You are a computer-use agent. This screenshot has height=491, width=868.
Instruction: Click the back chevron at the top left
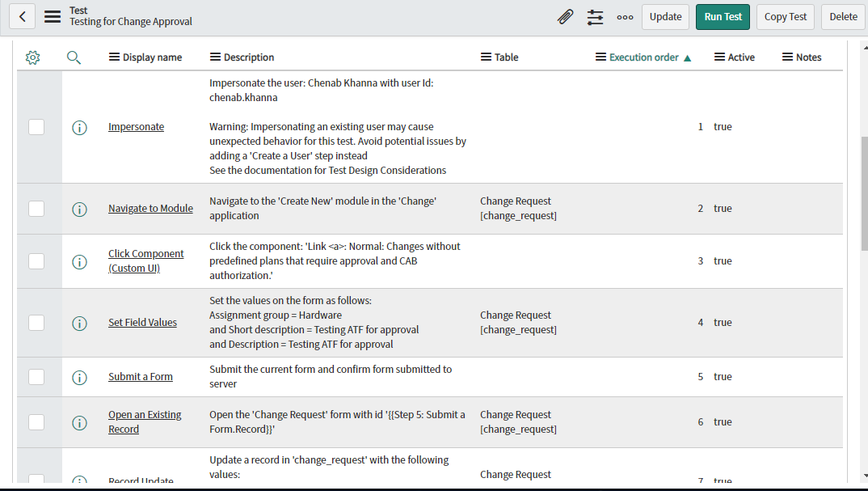(x=22, y=16)
